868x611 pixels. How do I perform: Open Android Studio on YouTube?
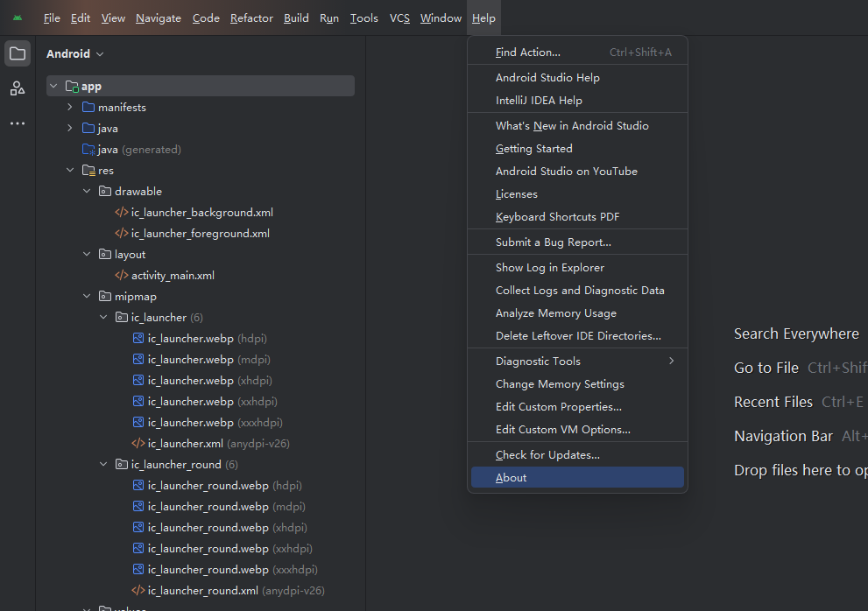click(577, 172)
